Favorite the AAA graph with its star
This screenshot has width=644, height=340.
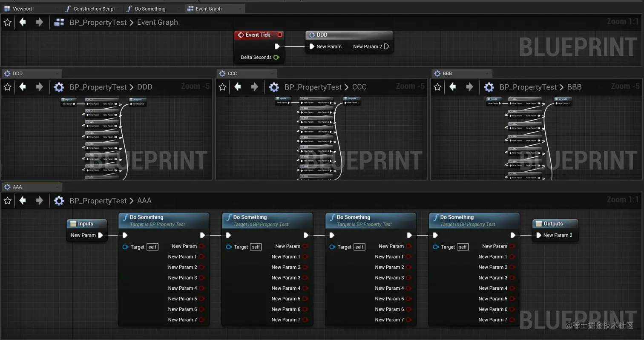7,200
